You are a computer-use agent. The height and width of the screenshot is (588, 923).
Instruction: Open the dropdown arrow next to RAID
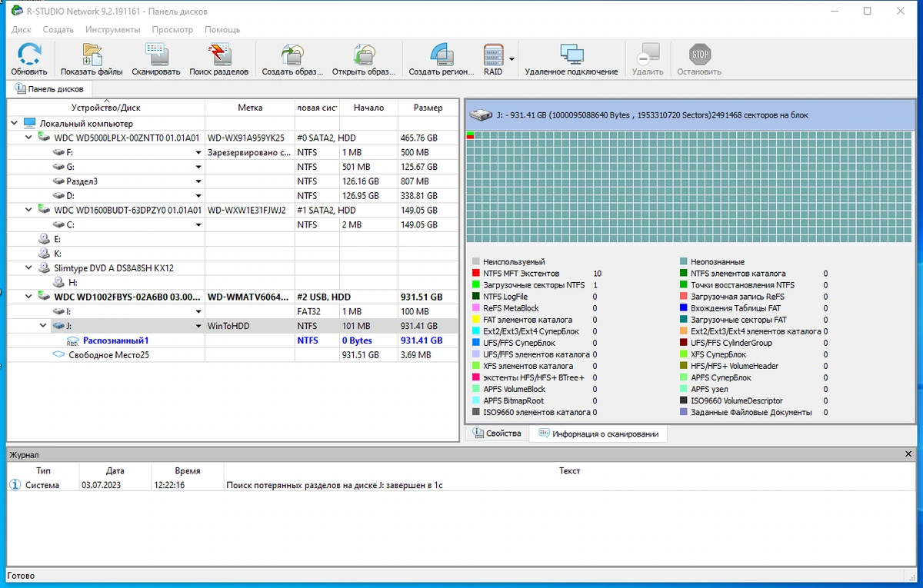tap(511, 58)
